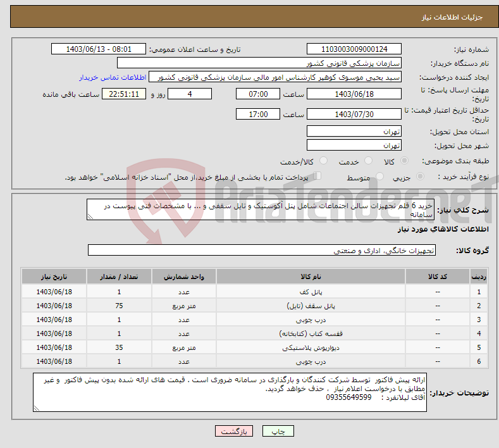Click the عدد unit in row 1
This screenshot has width=499, height=448.
pyautogui.click(x=184, y=292)
